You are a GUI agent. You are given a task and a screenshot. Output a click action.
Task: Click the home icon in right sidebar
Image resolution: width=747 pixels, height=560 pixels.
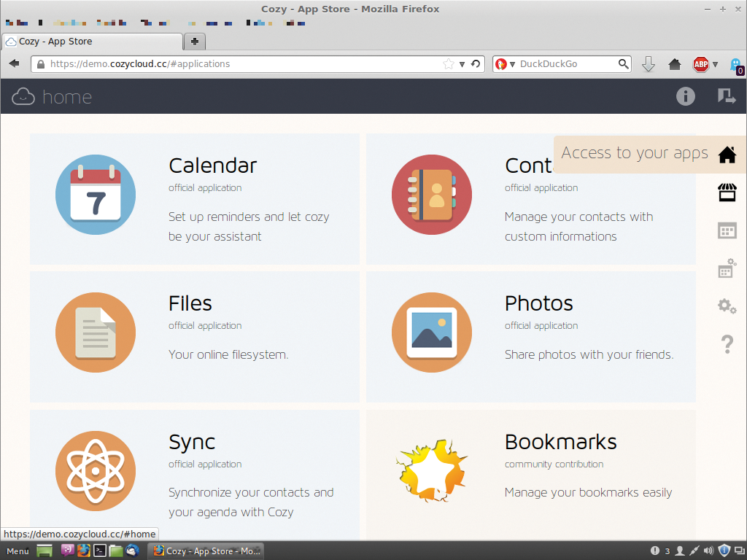tap(727, 155)
